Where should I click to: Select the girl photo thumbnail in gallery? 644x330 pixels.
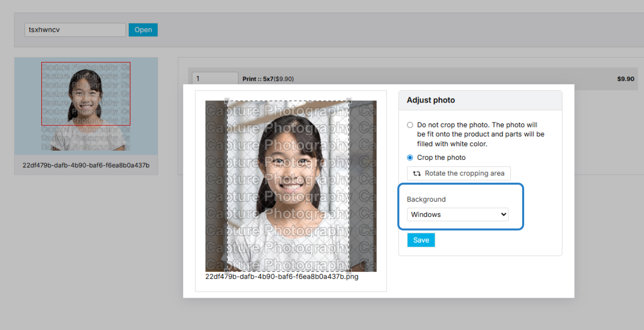pyautogui.click(x=86, y=106)
